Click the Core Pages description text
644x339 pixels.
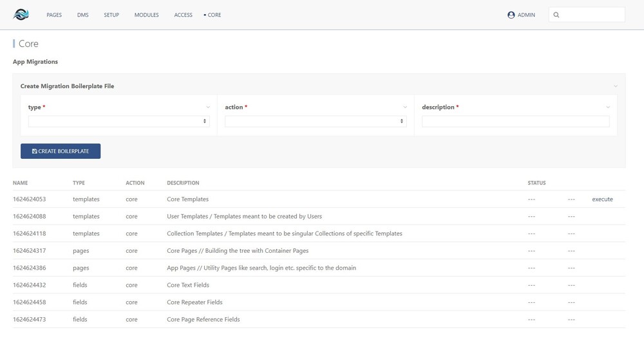pos(238,251)
